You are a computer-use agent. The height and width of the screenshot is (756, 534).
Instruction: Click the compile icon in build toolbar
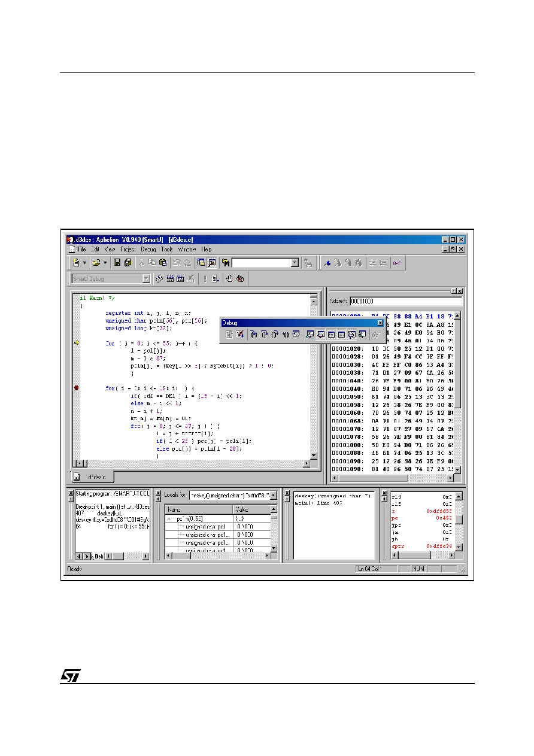[x=159, y=278]
